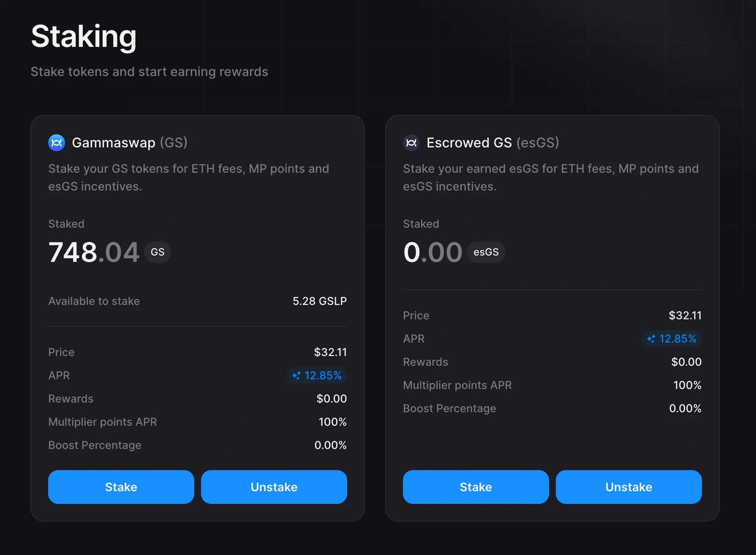756x555 pixels.
Task: Click the 'APR' label in Gammaswap card
Action: click(x=59, y=375)
